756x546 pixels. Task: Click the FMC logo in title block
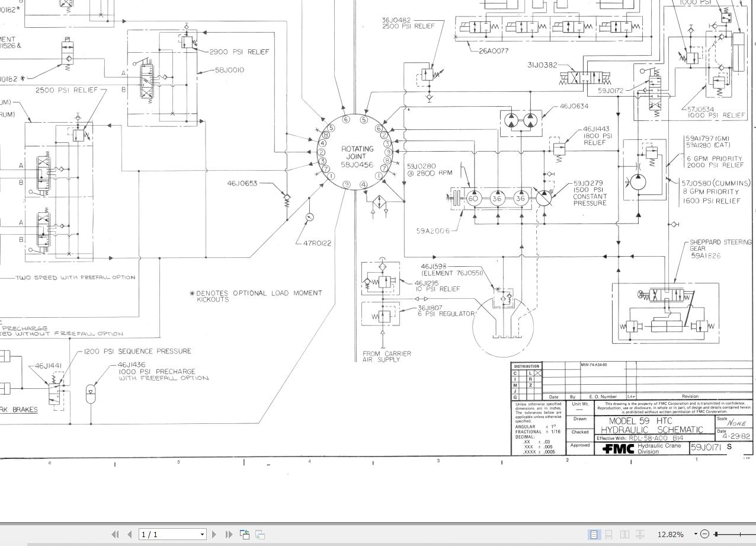pyautogui.click(x=617, y=449)
